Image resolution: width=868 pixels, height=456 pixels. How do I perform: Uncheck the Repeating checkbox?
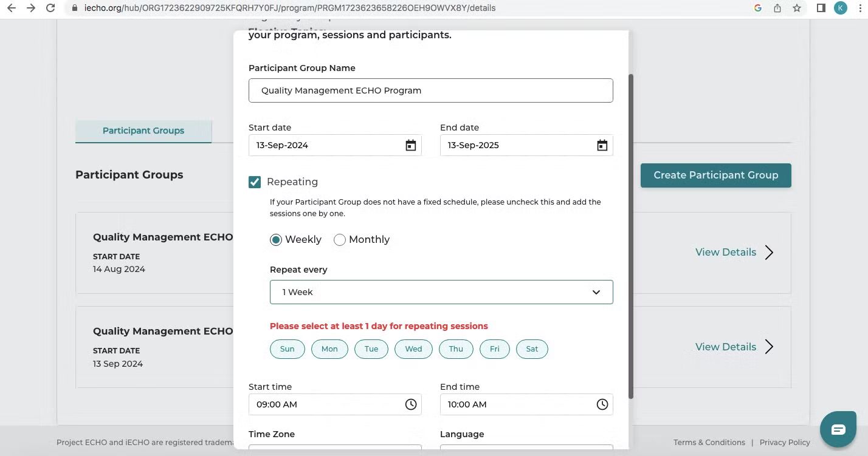click(255, 182)
